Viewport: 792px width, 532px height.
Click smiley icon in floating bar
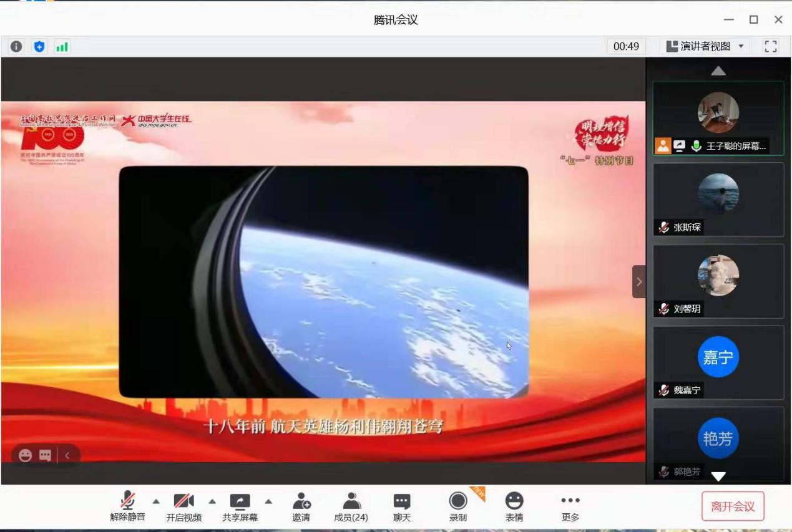click(26, 455)
